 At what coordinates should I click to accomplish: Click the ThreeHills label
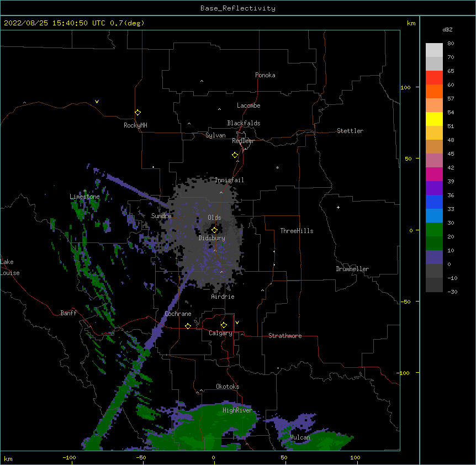297,231
